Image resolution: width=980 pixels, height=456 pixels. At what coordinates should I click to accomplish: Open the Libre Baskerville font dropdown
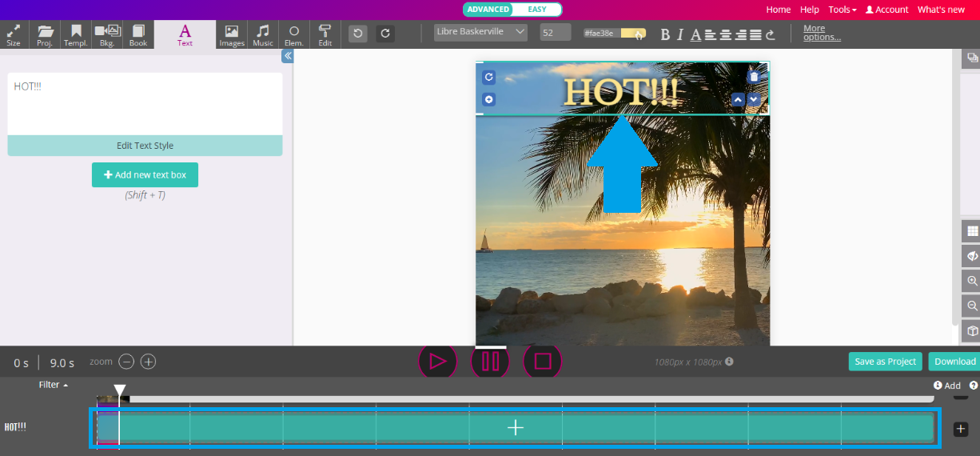[x=480, y=32]
